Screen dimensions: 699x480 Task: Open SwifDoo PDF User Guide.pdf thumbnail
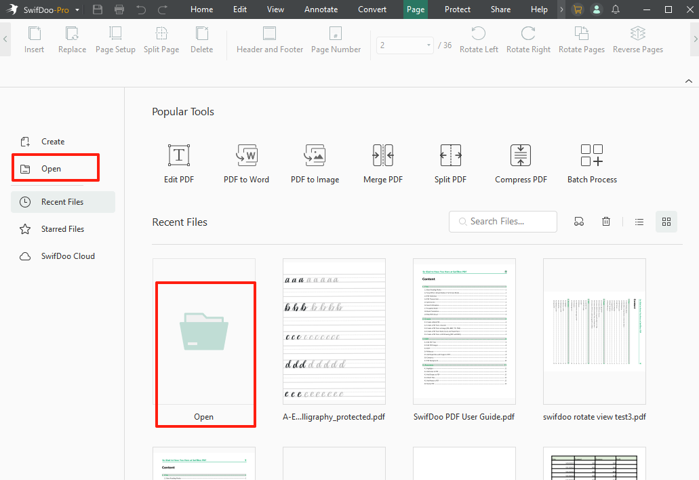464,332
